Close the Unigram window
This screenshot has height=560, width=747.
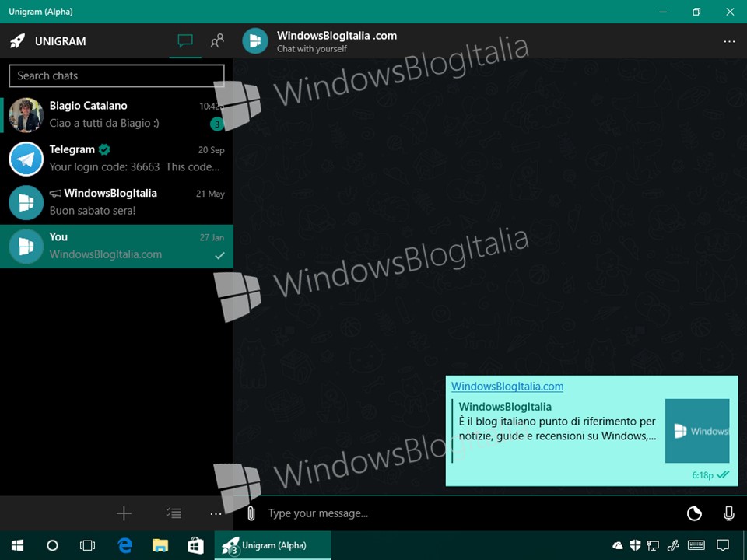730,12
